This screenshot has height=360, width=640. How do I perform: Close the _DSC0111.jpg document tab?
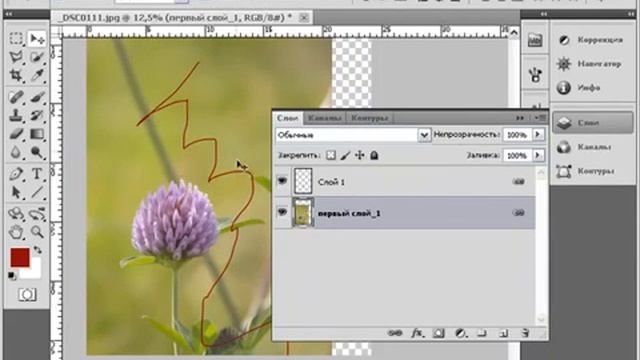pos(304,18)
